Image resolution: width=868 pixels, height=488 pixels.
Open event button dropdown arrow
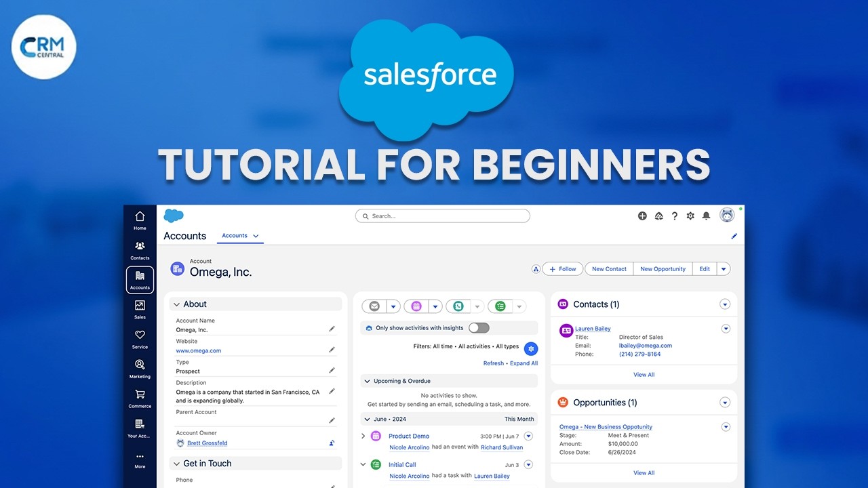(x=435, y=306)
